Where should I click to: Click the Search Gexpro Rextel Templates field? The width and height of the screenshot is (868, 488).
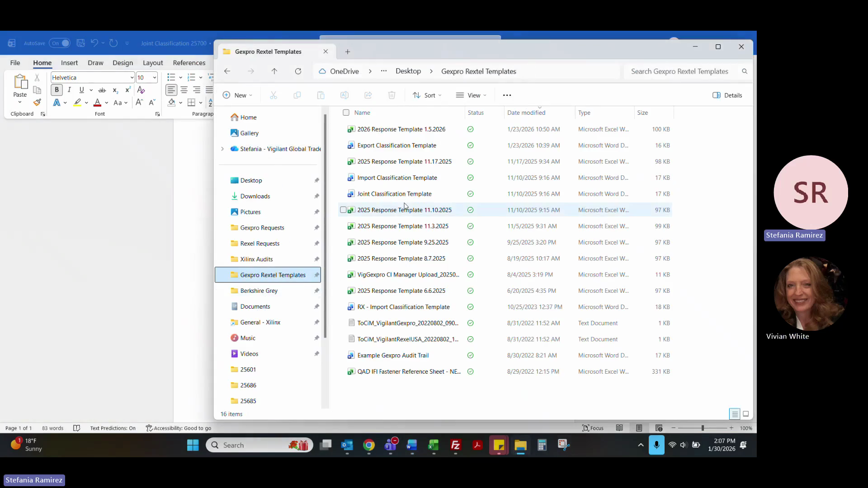[x=679, y=71]
